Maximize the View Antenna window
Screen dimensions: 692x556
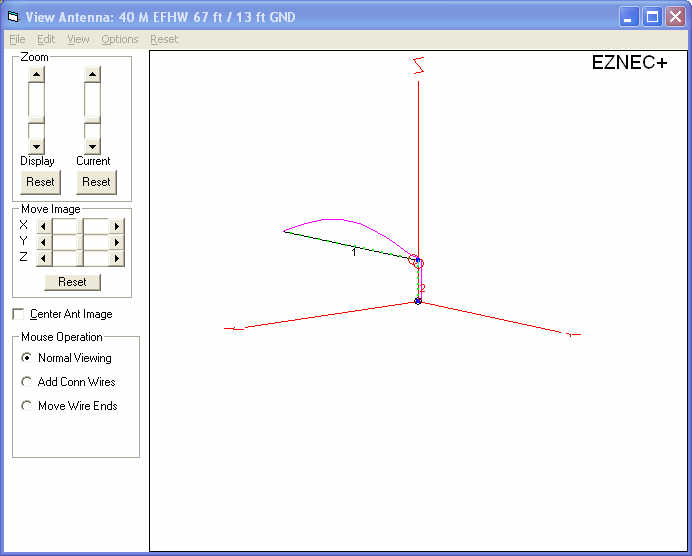652,17
